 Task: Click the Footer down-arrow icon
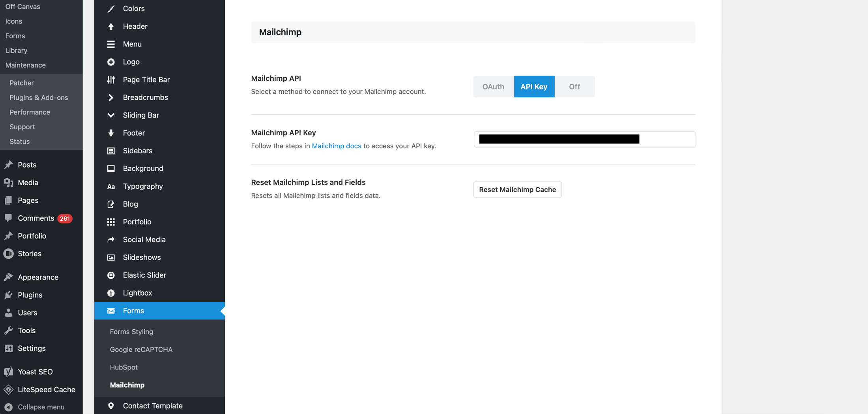point(111,133)
